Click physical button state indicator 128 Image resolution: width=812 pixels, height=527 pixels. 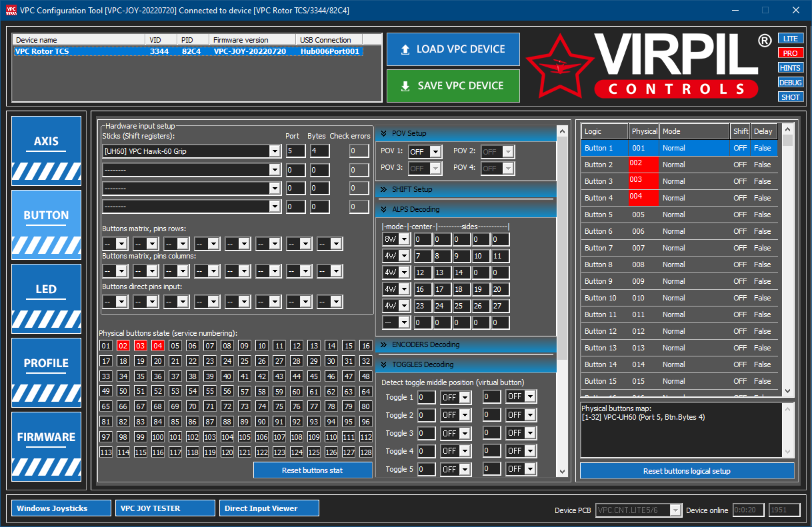click(365, 452)
